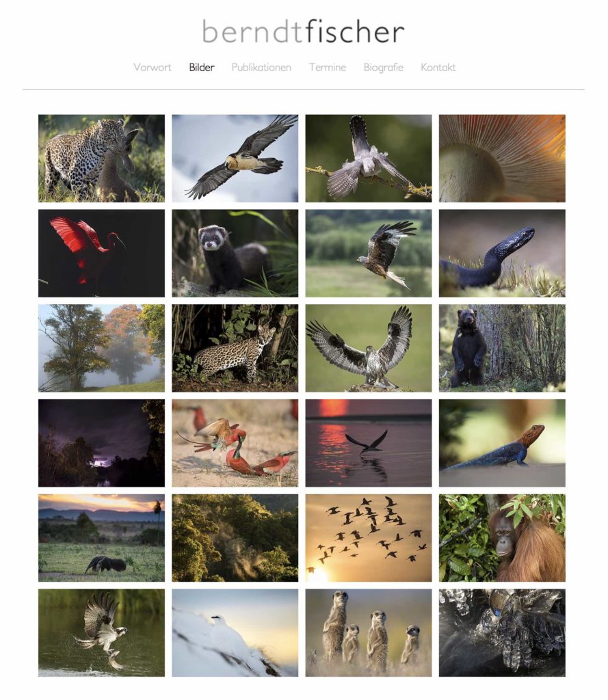
Task: Open the leopard with prey photo
Action: (101, 159)
